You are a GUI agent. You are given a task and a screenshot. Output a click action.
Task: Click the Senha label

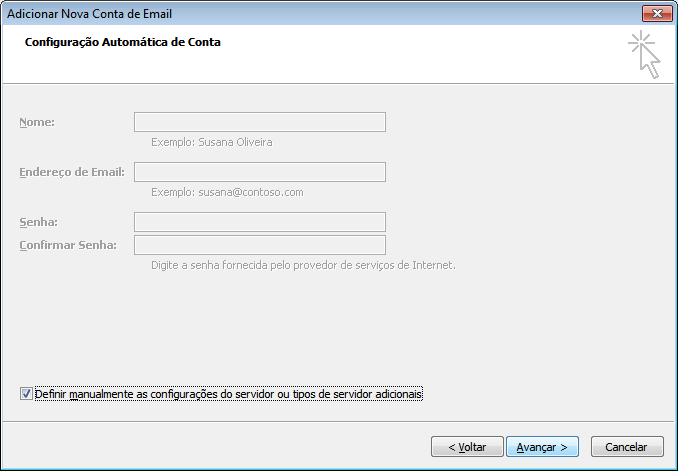click(38, 222)
